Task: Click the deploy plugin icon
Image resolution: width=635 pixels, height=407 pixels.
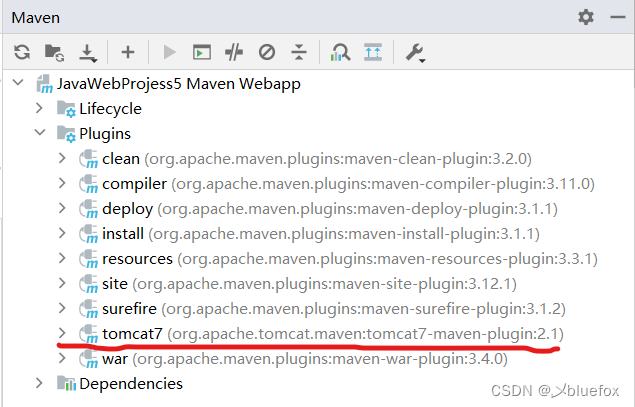Action: [x=88, y=209]
